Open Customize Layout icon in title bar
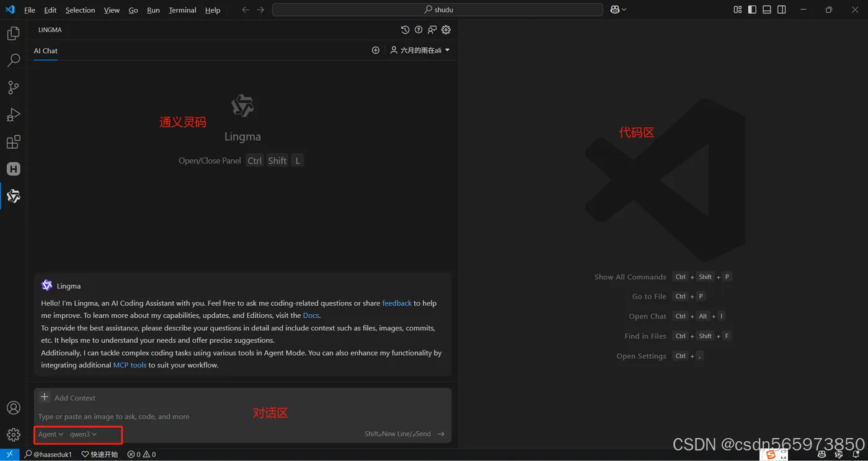Viewport: 868px width, 461px height. pyautogui.click(x=738, y=9)
